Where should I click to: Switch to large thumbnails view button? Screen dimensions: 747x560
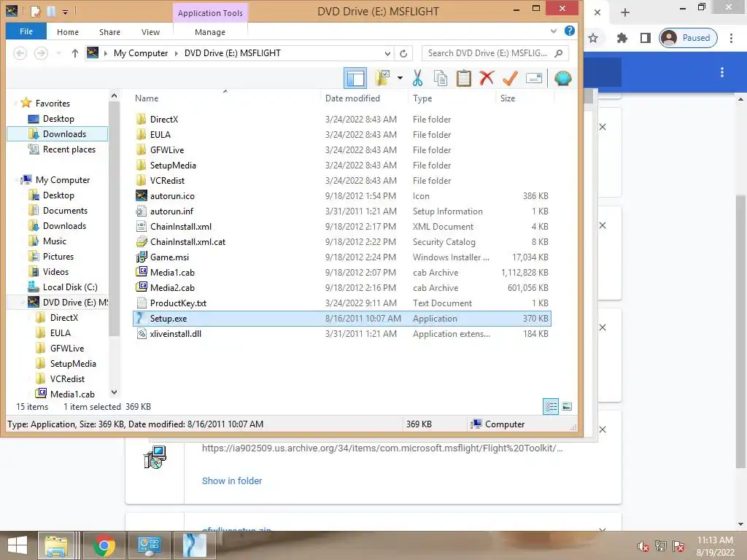pyautogui.click(x=567, y=406)
